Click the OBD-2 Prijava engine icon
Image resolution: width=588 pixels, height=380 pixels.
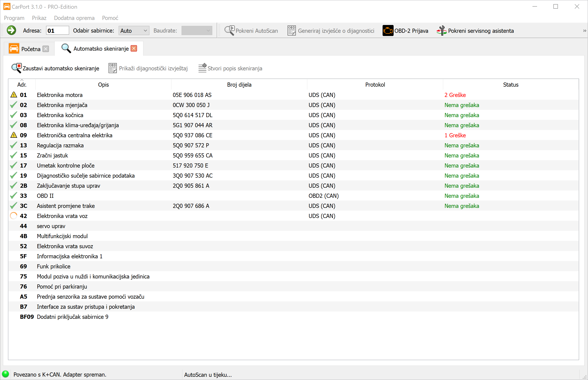(x=388, y=31)
